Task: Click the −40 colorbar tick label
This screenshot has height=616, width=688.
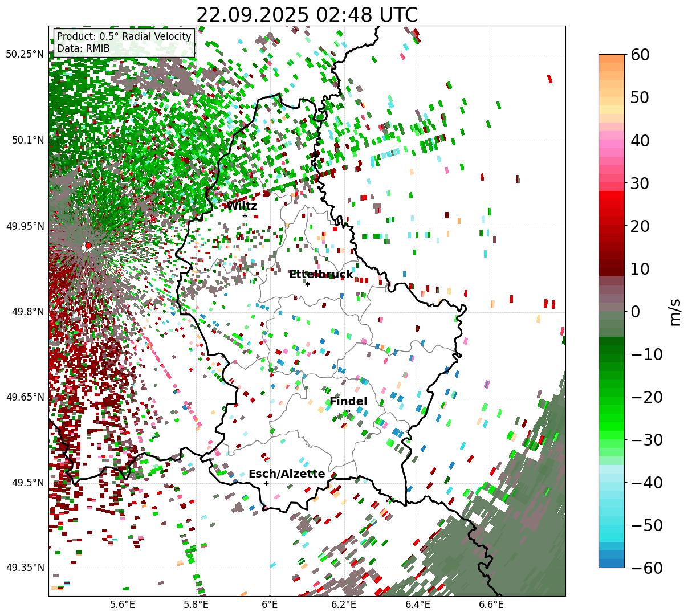Action: click(647, 482)
